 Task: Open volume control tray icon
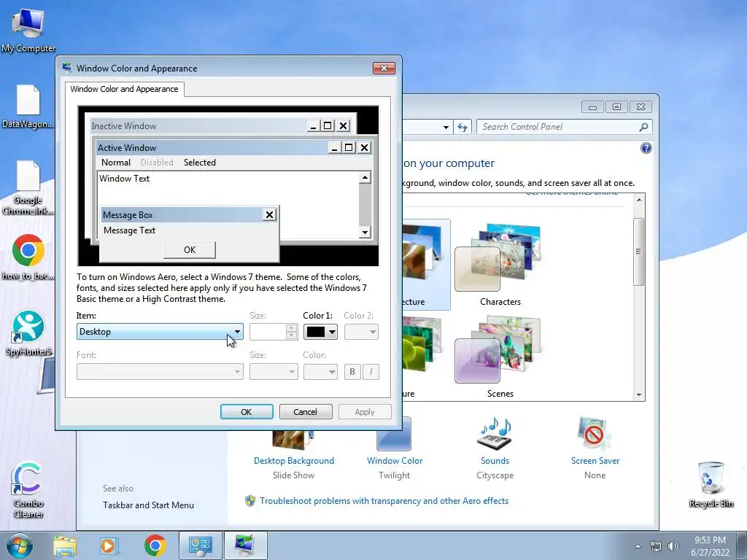click(x=673, y=546)
